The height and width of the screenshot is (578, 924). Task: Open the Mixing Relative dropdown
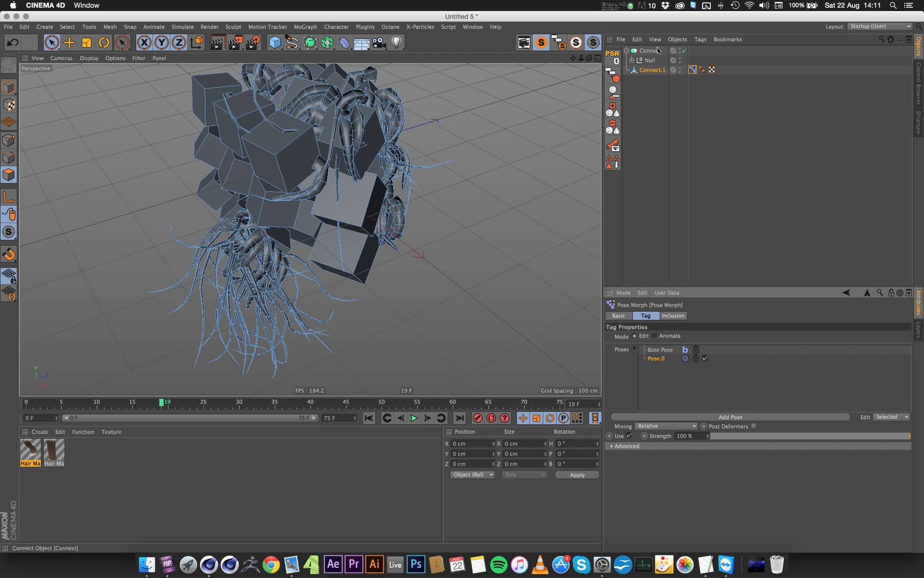pos(667,426)
